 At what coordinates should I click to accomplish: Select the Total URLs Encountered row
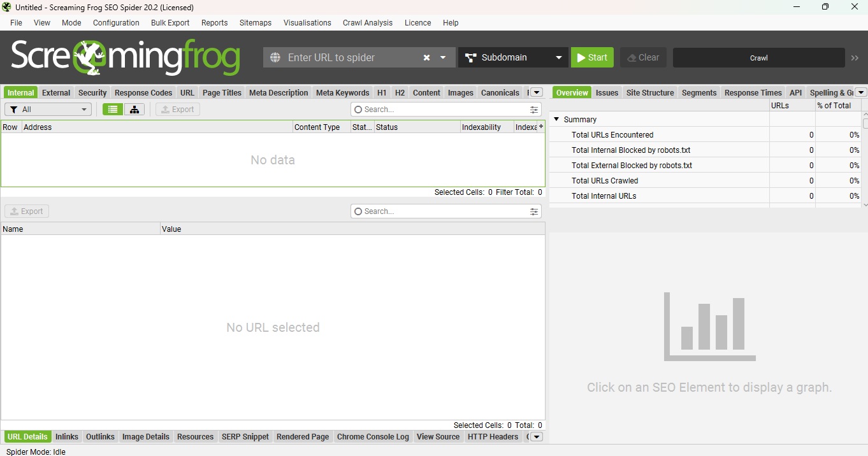pos(705,135)
